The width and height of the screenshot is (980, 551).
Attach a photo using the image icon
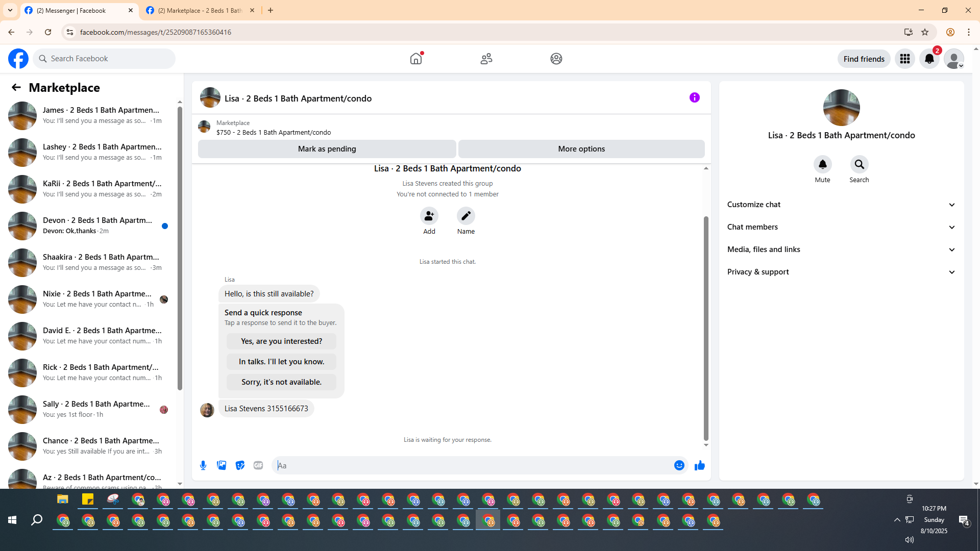tap(222, 465)
